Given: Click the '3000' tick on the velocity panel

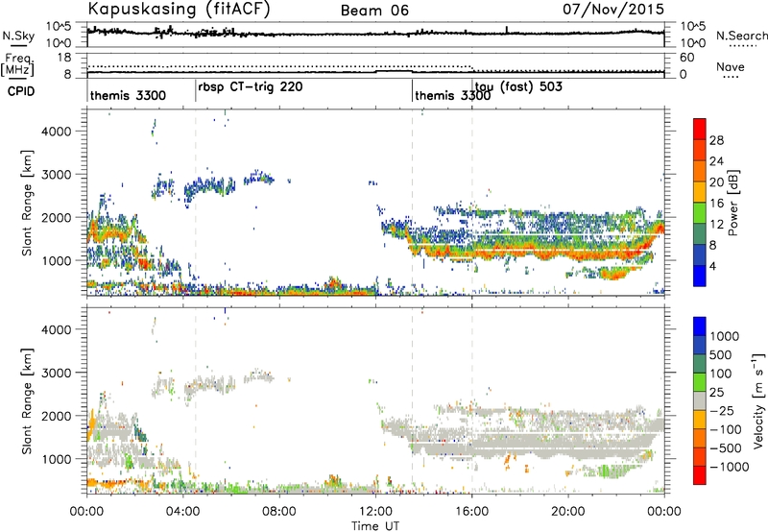Looking at the screenshot, I should click(x=57, y=373).
